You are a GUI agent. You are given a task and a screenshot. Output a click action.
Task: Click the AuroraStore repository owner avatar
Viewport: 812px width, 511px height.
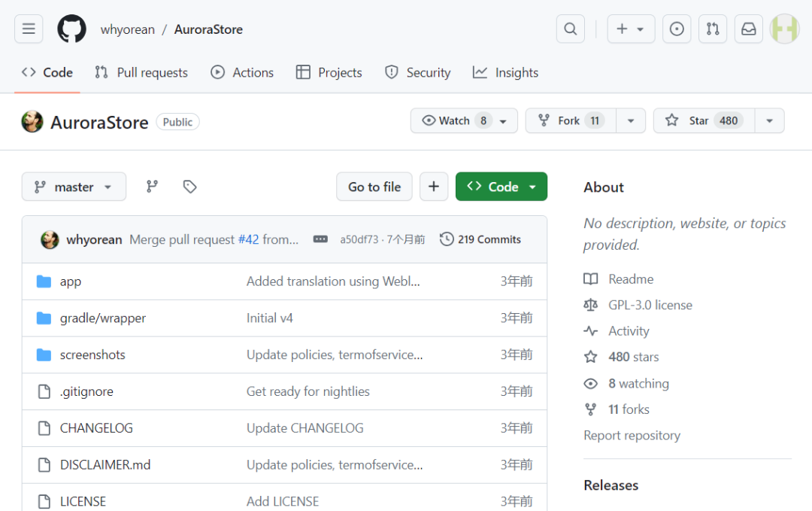point(32,122)
